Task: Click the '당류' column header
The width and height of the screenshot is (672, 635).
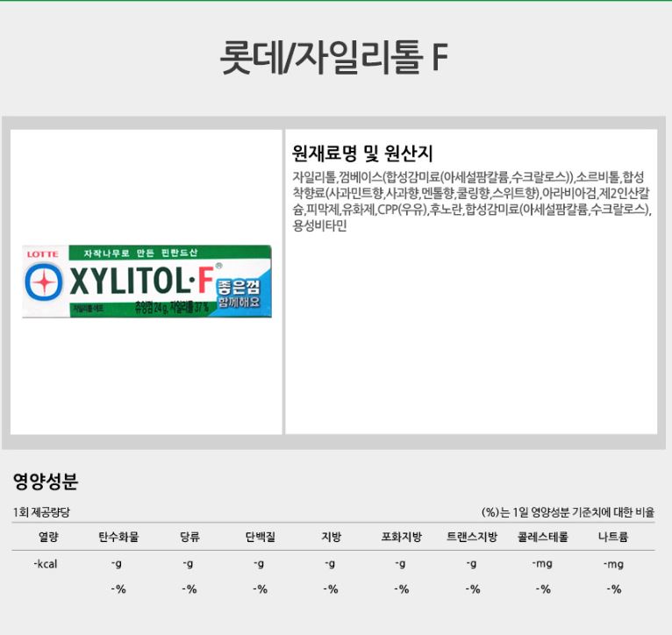Action: [x=189, y=537]
